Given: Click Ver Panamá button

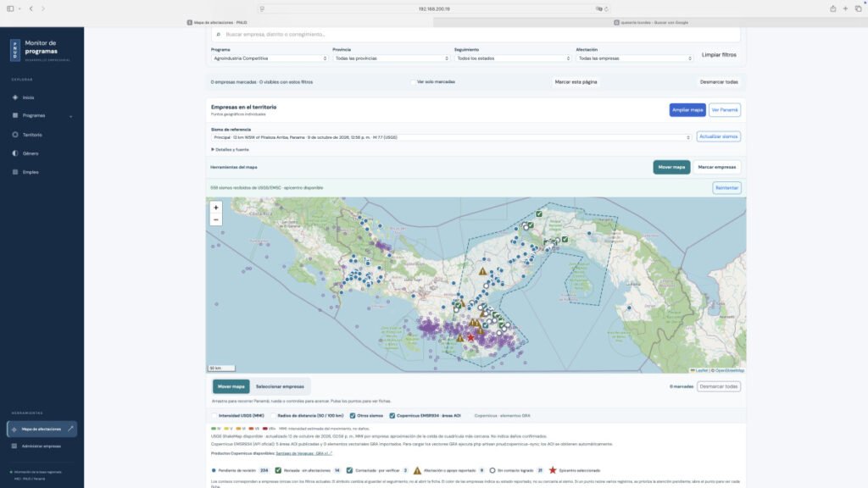Looking at the screenshot, I should click(x=725, y=110).
